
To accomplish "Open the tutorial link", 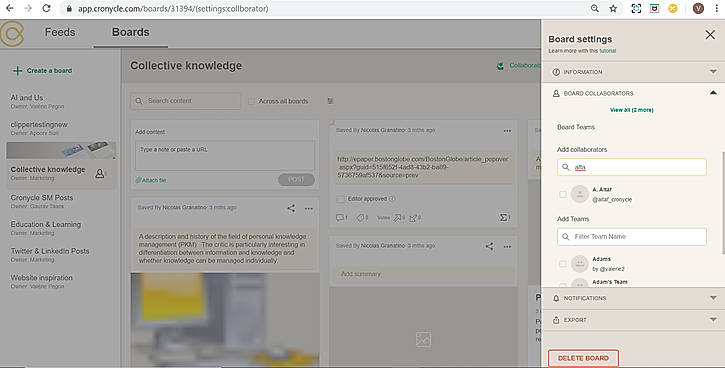I will point(608,51).
